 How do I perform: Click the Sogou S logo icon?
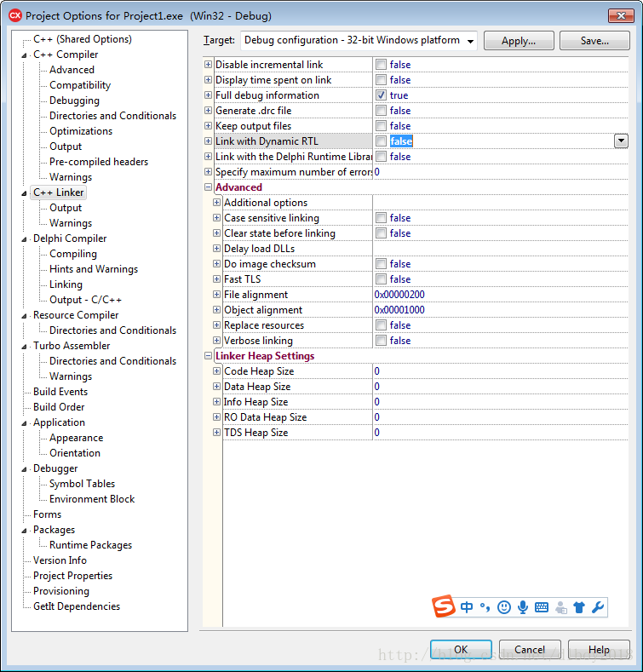click(x=444, y=606)
